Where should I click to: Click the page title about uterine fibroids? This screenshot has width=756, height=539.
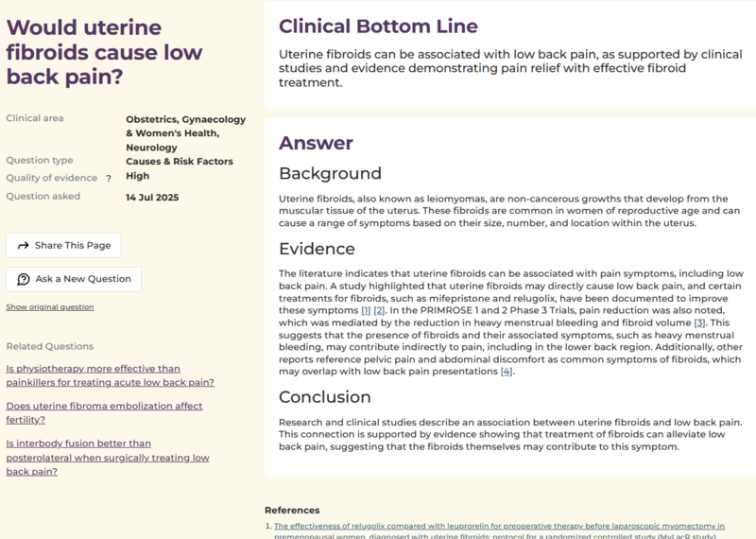click(104, 52)
